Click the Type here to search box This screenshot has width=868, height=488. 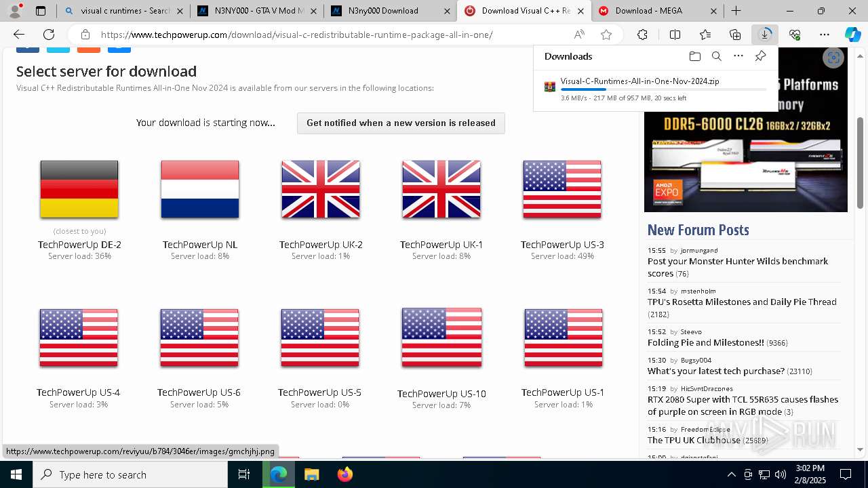pyautogui.click(x=130, y=474)
